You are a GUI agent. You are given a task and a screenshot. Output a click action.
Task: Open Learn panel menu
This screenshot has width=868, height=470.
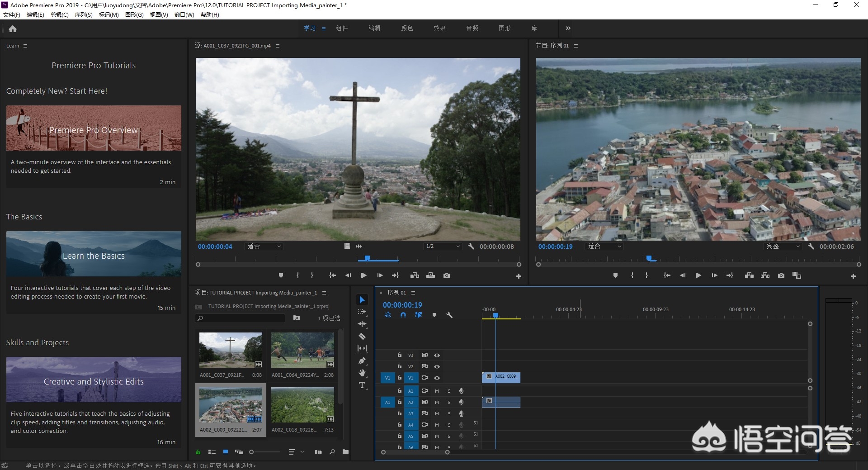[x=25, y=46]
